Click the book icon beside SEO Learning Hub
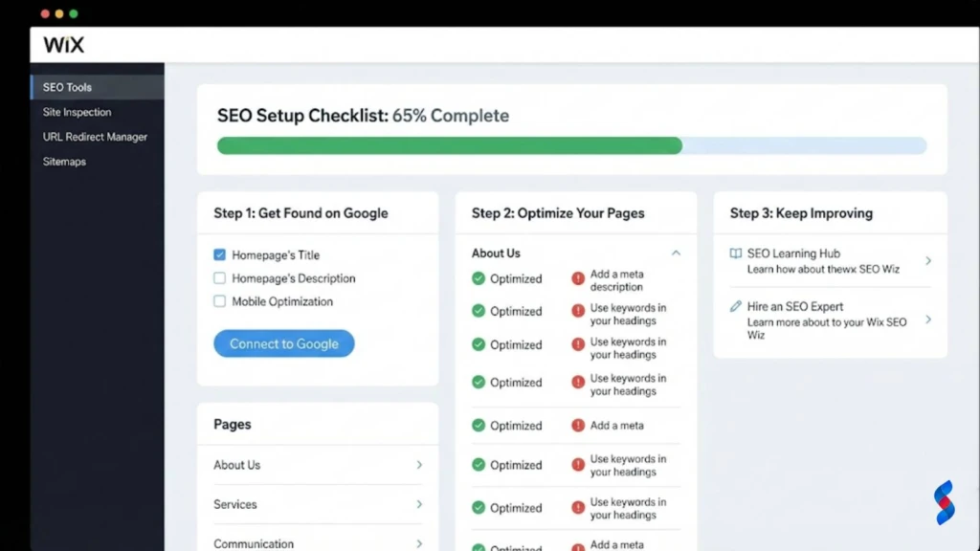980x551 pixels. pyautogui.click(x=736, y=253)
